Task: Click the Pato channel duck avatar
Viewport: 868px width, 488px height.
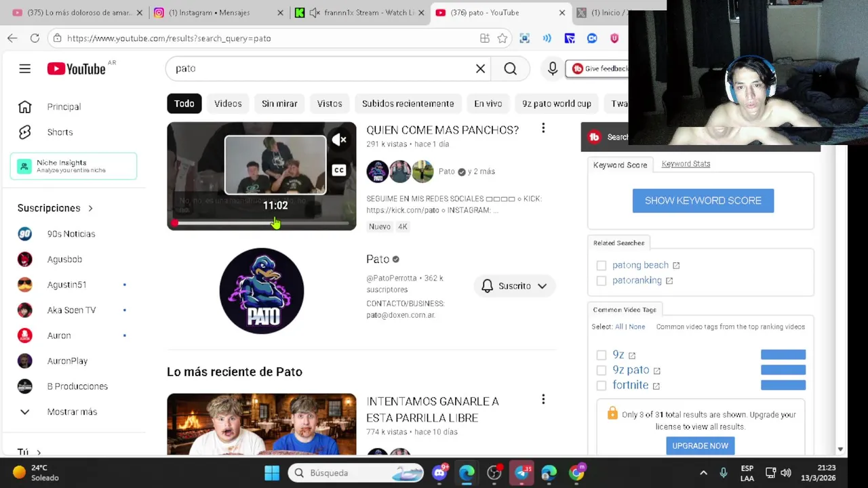Action: point(262,291)
